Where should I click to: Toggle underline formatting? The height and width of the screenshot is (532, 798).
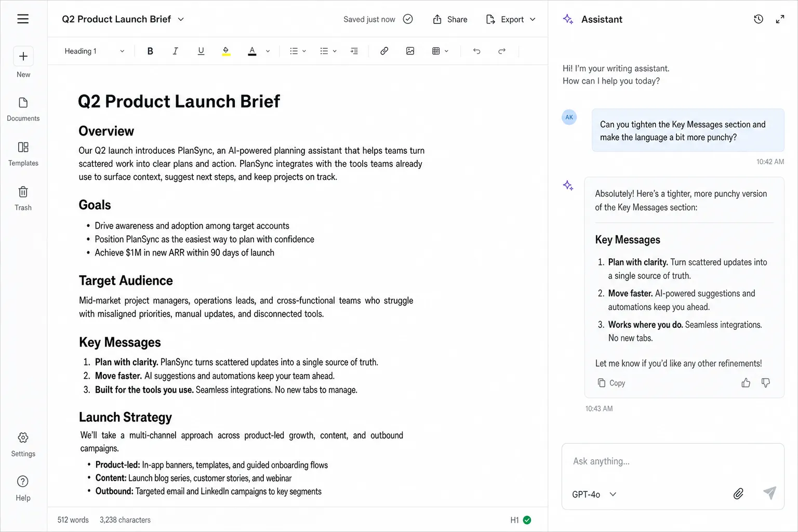pos(201,51)
